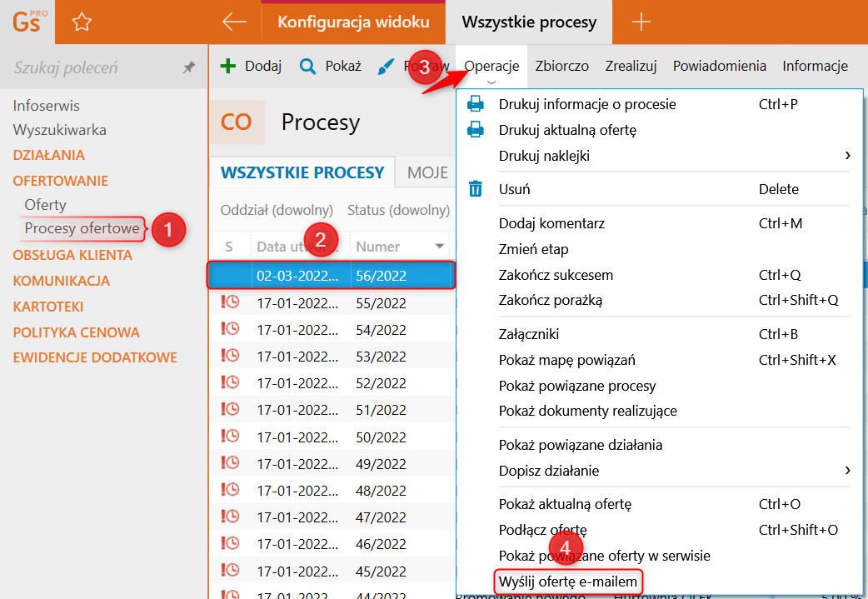The height and width of the screenshot is (599, 868).
Task: Open Powiadomienia toolbar menu
Action: pyautogui.click(x=719, y=67)
